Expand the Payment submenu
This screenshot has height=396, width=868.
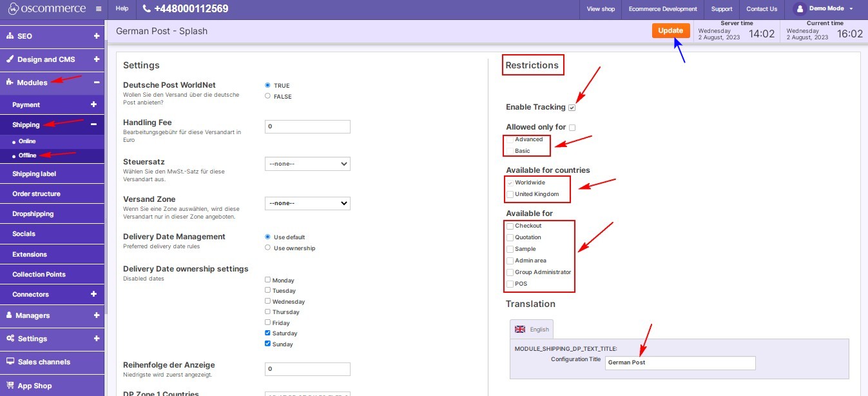93,104
